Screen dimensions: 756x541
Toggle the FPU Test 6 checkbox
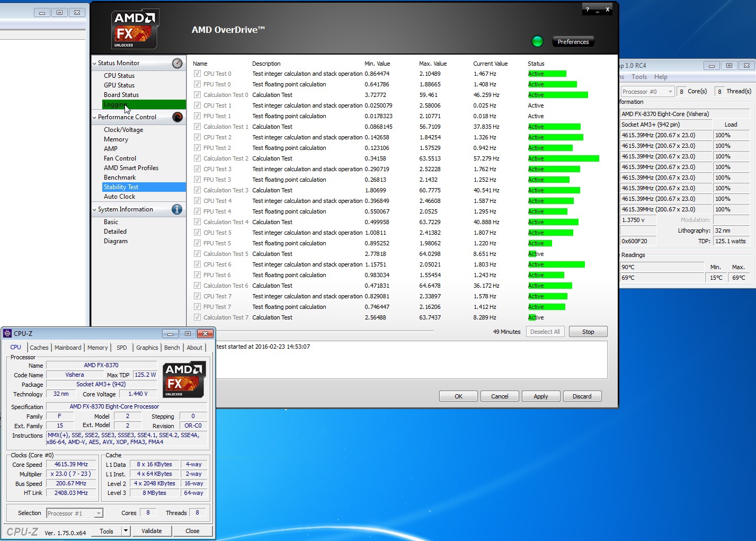click(x=197, y=275)
